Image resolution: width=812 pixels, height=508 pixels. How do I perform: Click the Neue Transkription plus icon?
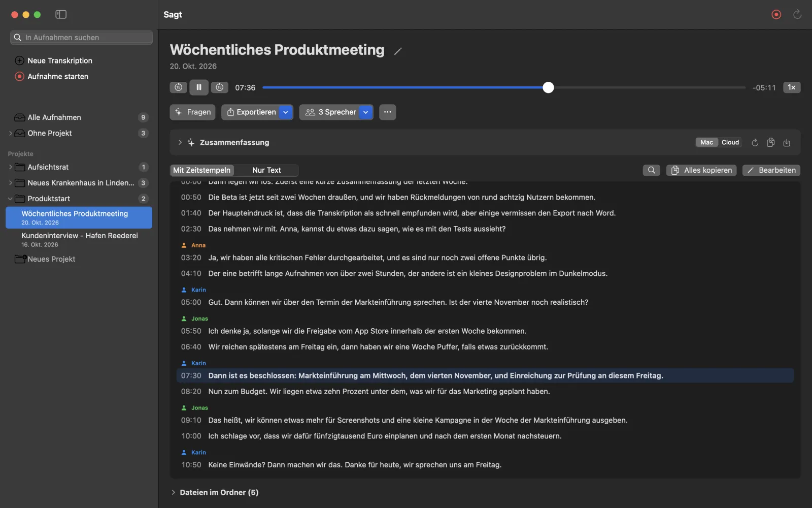click(19, 60)
